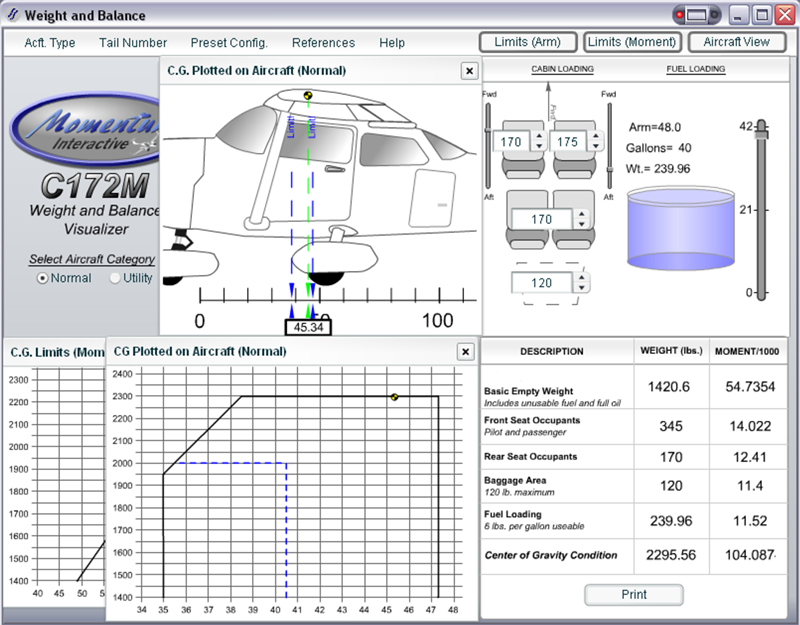Click the CG value box showing 45.34
The height and width of the screenshot is (625, 800).
[308, 327]
